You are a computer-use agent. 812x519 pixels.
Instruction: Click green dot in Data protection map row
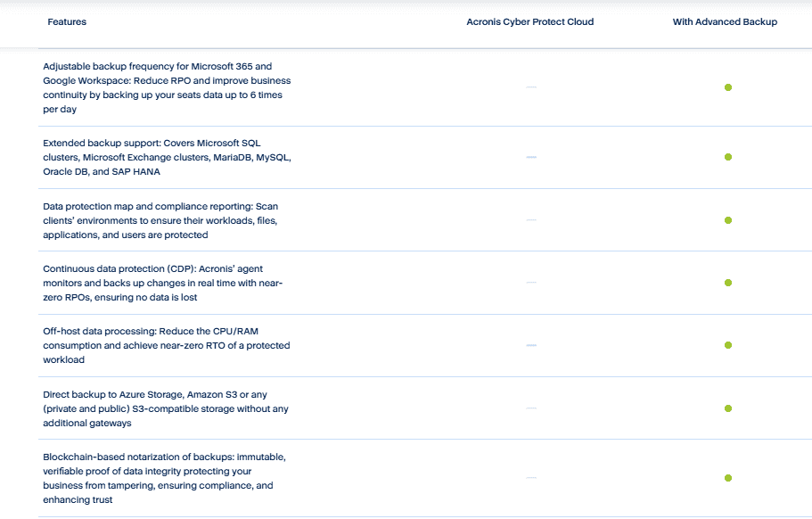728,220
